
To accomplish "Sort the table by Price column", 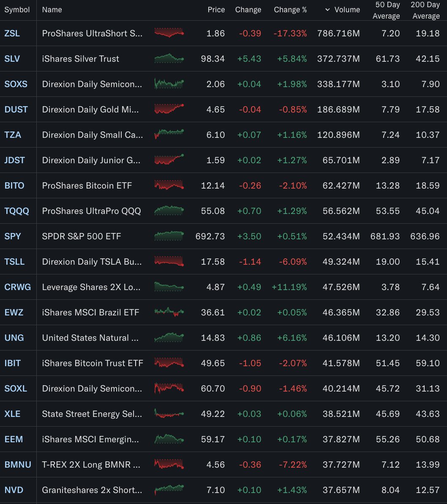I will tap(216, 9).
